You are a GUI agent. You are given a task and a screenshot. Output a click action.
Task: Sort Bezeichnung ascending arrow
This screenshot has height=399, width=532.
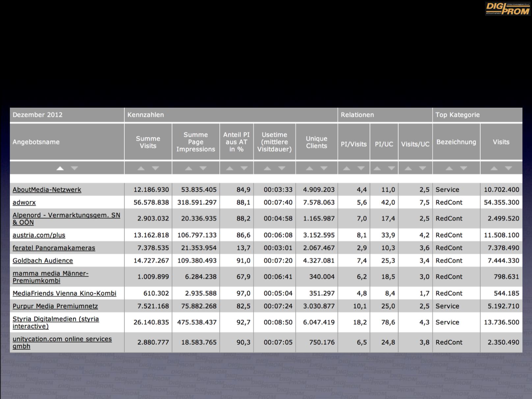(x=449, y=168)
